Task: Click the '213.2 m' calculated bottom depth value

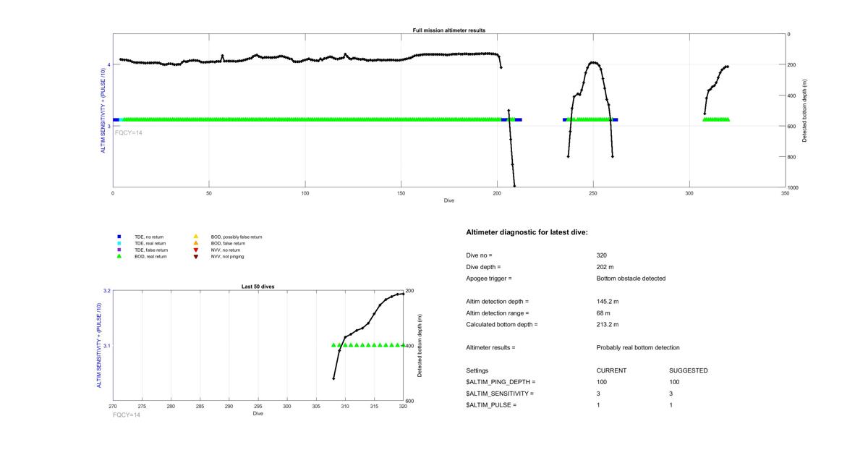Action: click(x=608, y=325)
